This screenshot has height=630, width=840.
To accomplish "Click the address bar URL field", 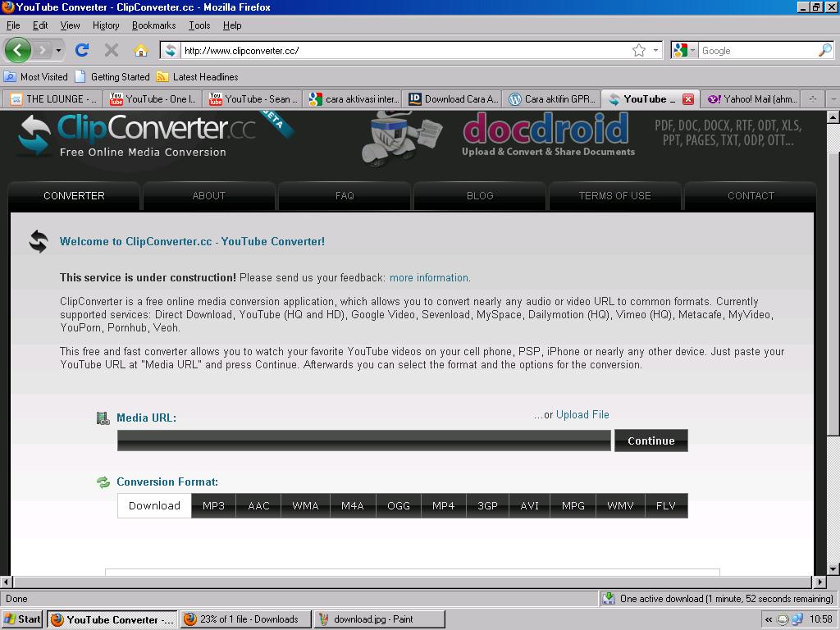I will [x=405, y=50].
